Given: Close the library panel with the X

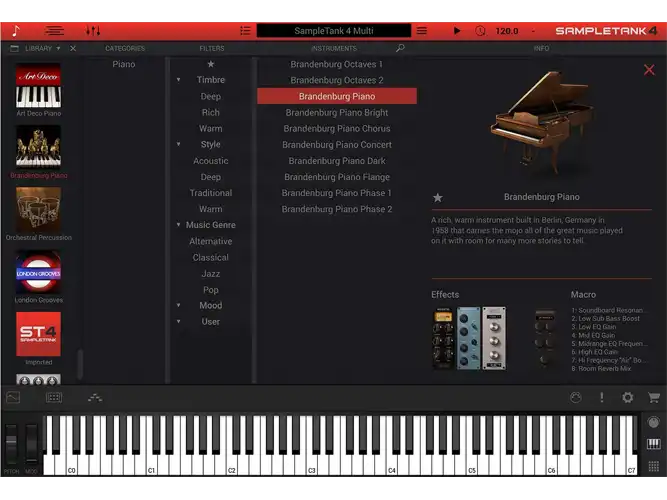Looking at the screenshot, I should [73, 49].
